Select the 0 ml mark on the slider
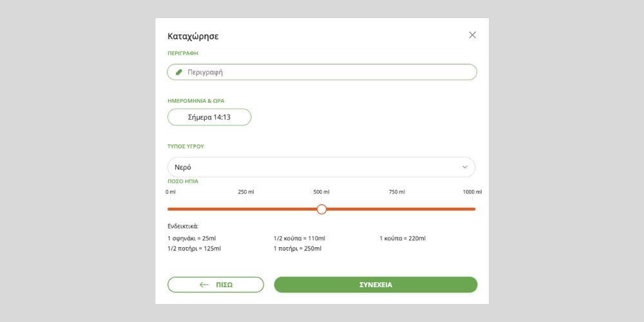This screenshot has height=322, width=644. click(x=169, y=209)
